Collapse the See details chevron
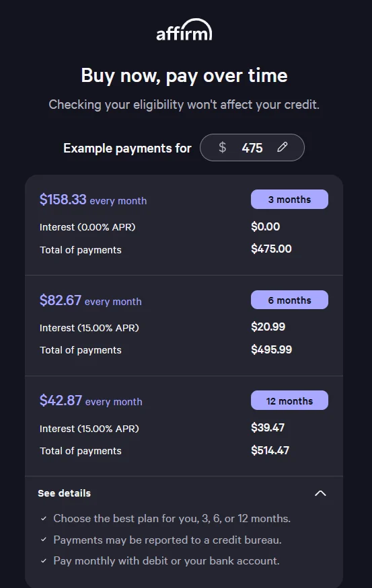The height and width of the screenshot is (588, 372). coord(320,493)
